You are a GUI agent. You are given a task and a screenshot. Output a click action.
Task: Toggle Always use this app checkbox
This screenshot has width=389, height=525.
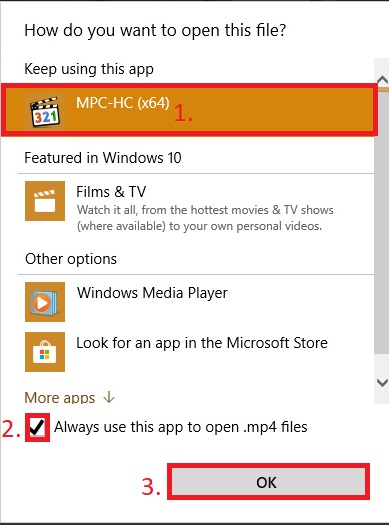37,427
